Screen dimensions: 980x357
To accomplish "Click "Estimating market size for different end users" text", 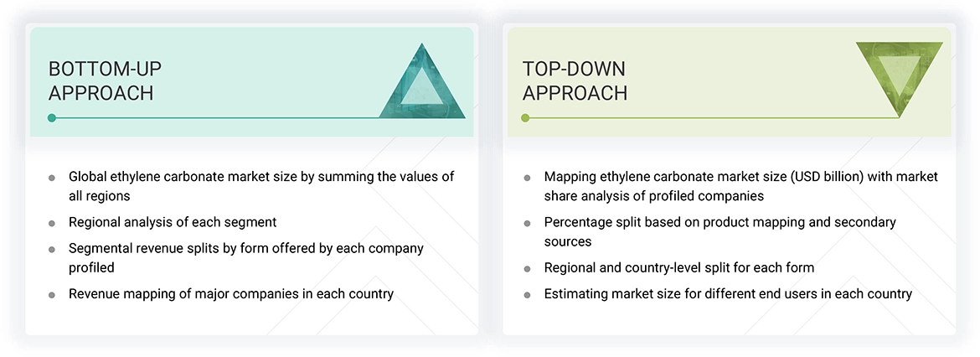I will (x=728, y=294).
